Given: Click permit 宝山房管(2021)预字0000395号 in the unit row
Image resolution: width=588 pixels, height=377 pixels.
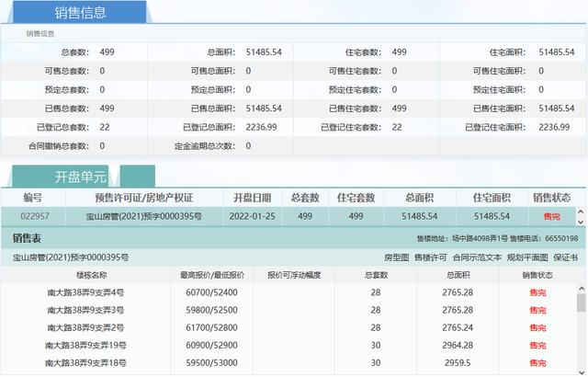Looking at the screenshot, I should tap(144, 216).
